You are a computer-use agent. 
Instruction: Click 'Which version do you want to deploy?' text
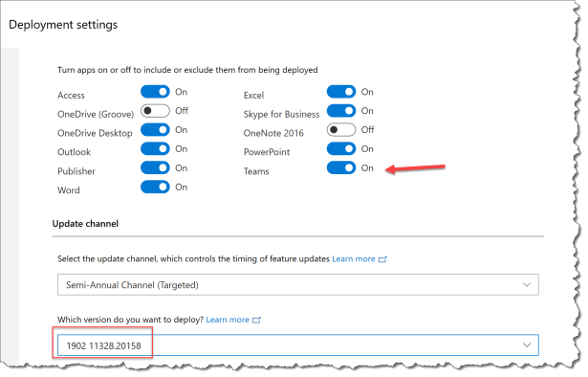(130, 320)
